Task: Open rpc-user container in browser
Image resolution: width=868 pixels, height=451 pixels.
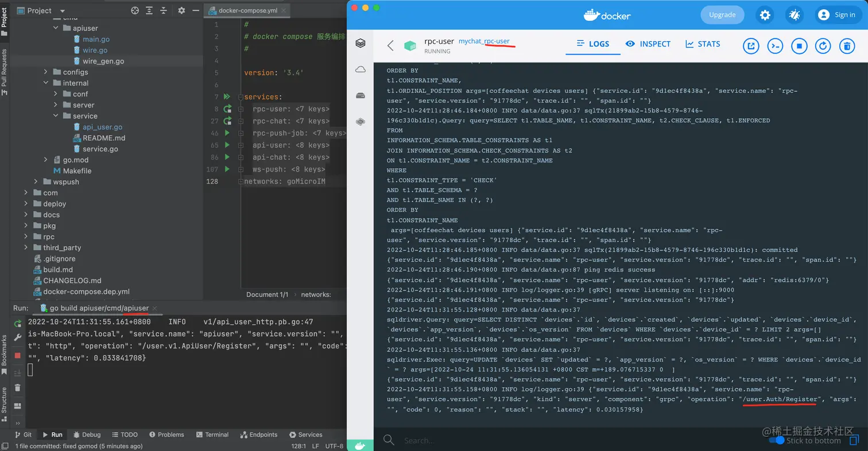Action: point(751,46)
